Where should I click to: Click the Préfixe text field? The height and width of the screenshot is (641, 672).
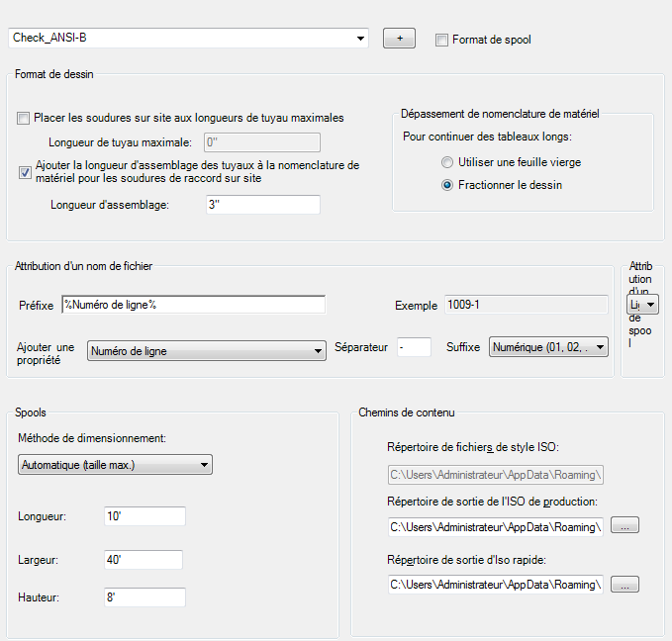(193, 305)
